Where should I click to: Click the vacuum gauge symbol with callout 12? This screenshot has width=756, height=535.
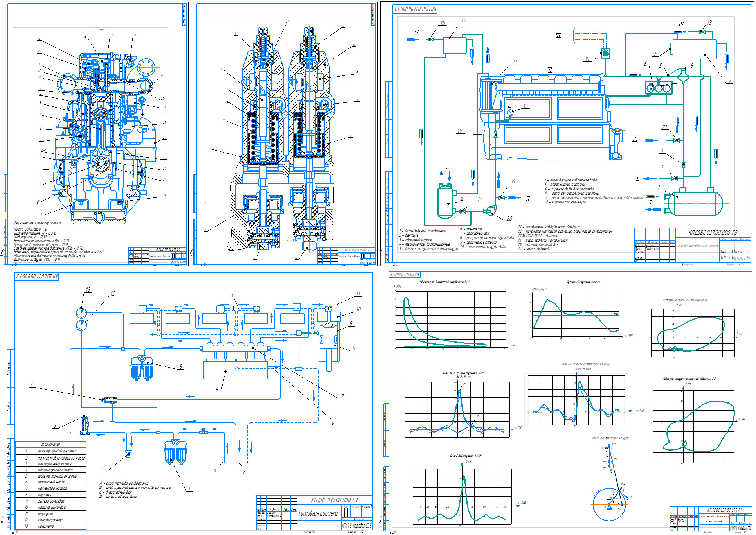(x=81, y=325)
